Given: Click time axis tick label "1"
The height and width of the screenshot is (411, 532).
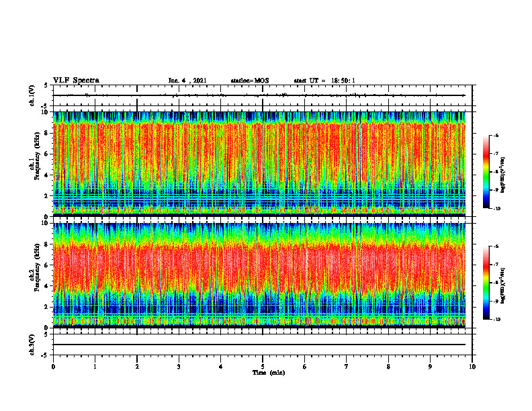Looking at the screenshot, I should (95, 367).
